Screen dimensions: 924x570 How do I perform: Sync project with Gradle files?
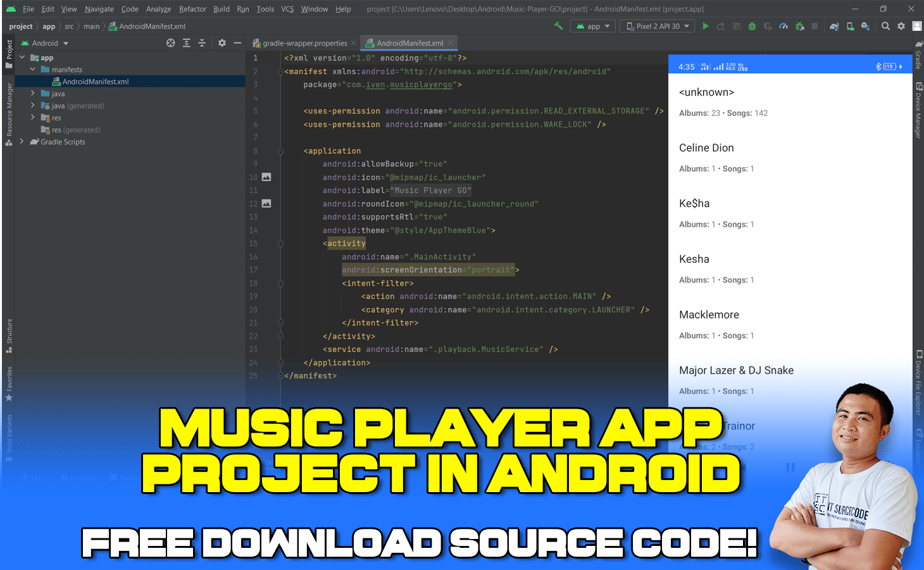coord(834,26)
